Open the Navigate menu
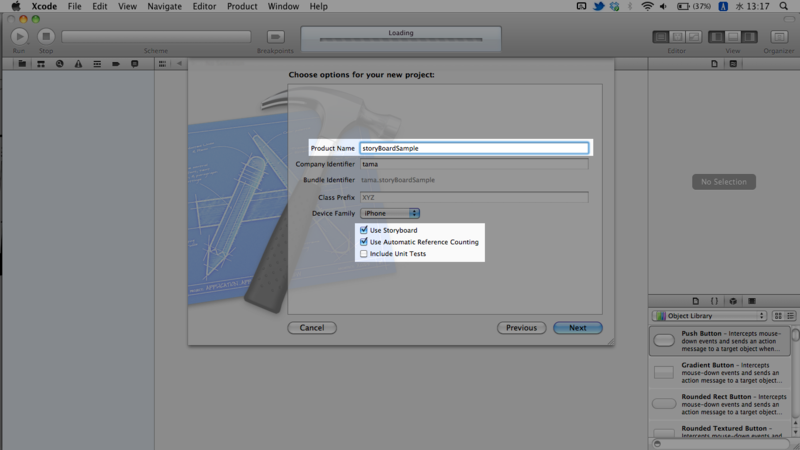Screen dimensions: 800x450 coord(164,6)
